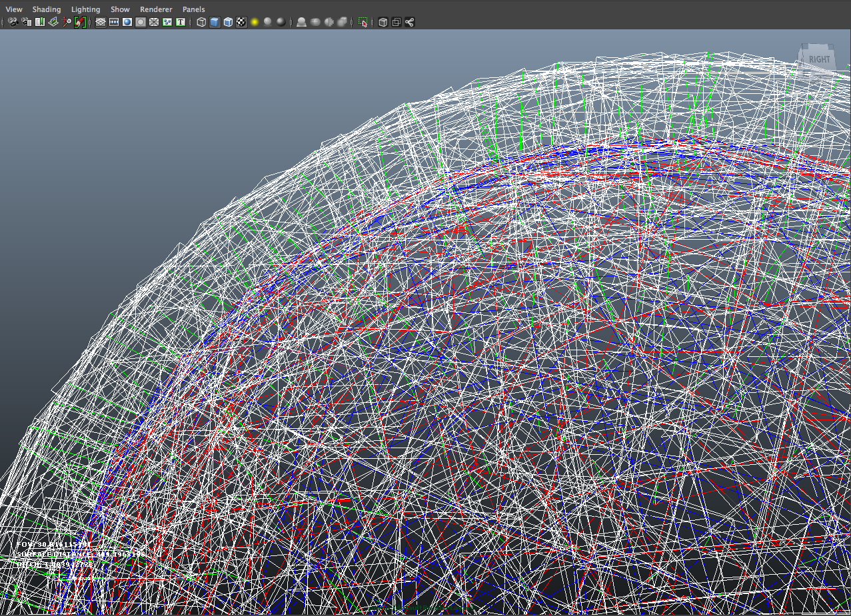Click the Depth of Field icon
Viewport: 851px width, 616px height.
point(342,22)
